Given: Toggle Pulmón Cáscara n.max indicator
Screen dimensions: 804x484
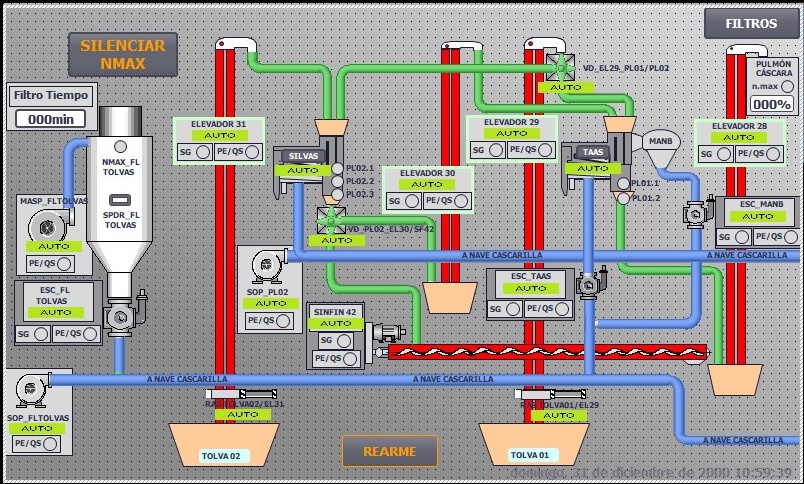Looking at the screenshot, I should coord(787,86).
